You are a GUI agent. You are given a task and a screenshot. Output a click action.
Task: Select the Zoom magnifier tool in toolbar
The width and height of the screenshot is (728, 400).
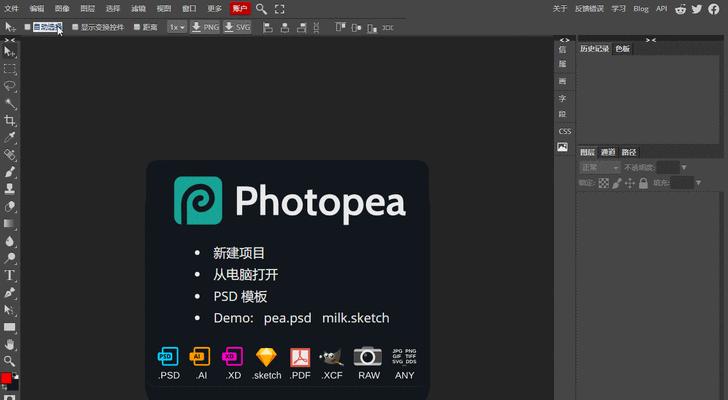[10, 361]
